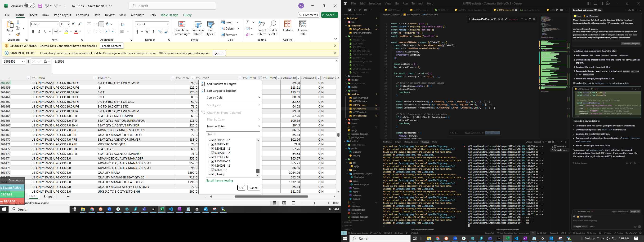Open Analyze Data in Excel ribbon
Screen dimensions: 644x242
coord(303,28)
